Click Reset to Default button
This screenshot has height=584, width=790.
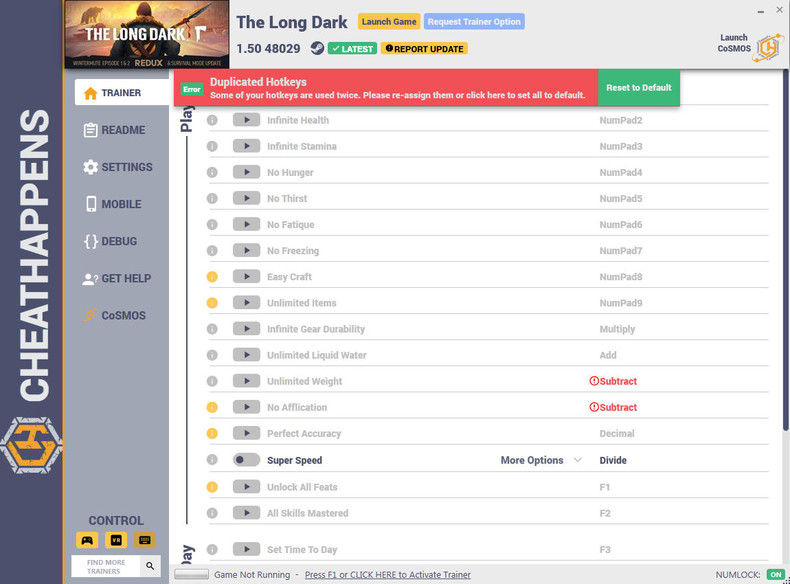639,88
